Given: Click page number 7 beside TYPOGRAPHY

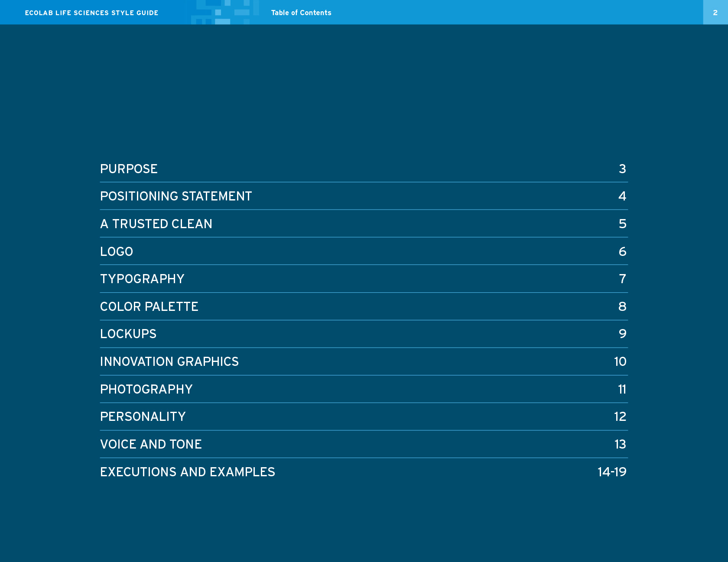Looking at the screenshot, I should pos(623,279).
